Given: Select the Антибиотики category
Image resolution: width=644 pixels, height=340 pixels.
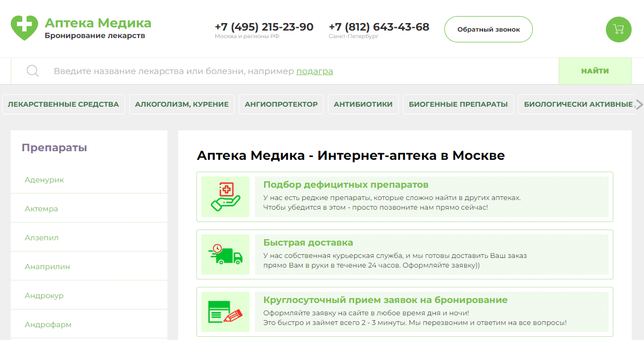Looking at the screenshot, I should [363, 105].
